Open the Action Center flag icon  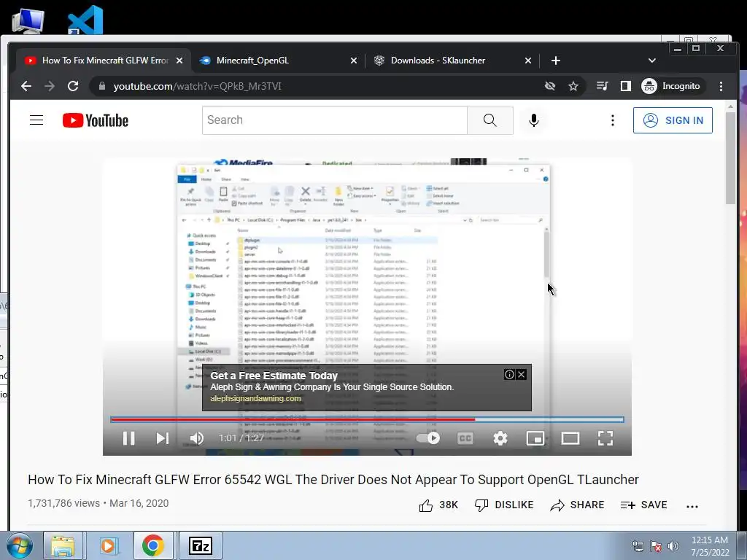[656, 546]
